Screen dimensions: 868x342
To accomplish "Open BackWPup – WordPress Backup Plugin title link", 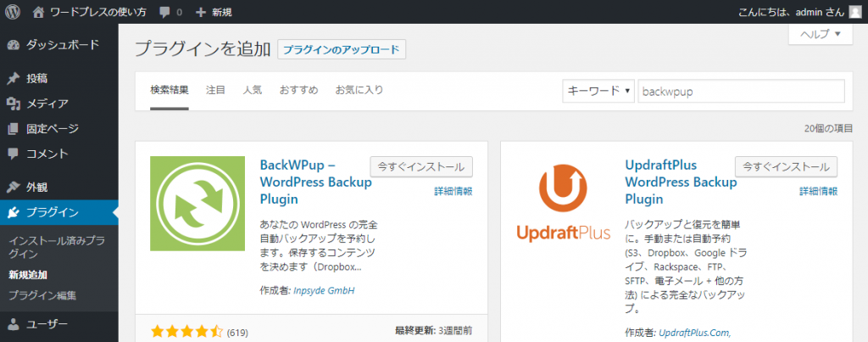I will (315, 182).
